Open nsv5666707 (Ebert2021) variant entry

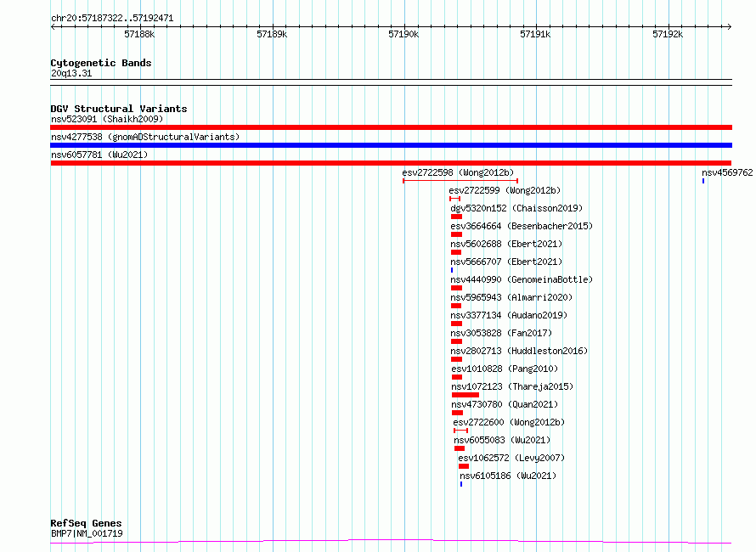pos(506,262)
